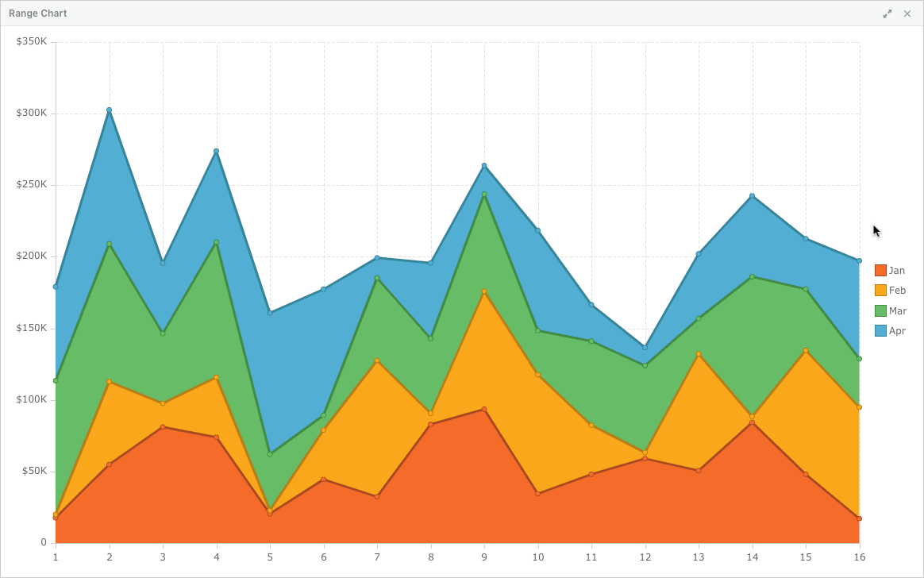Toggle the Apr series legend swatch
The image size is (924, 578).
[880, 330]
